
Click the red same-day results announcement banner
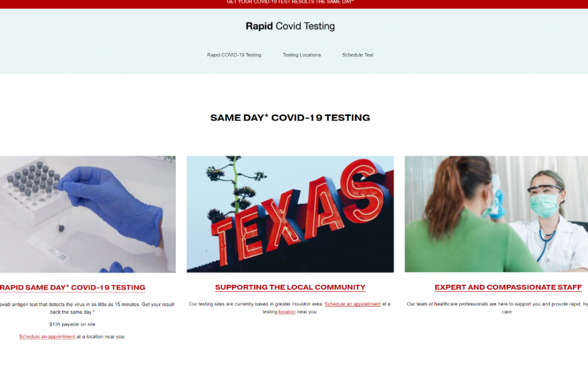coord(294,4)
